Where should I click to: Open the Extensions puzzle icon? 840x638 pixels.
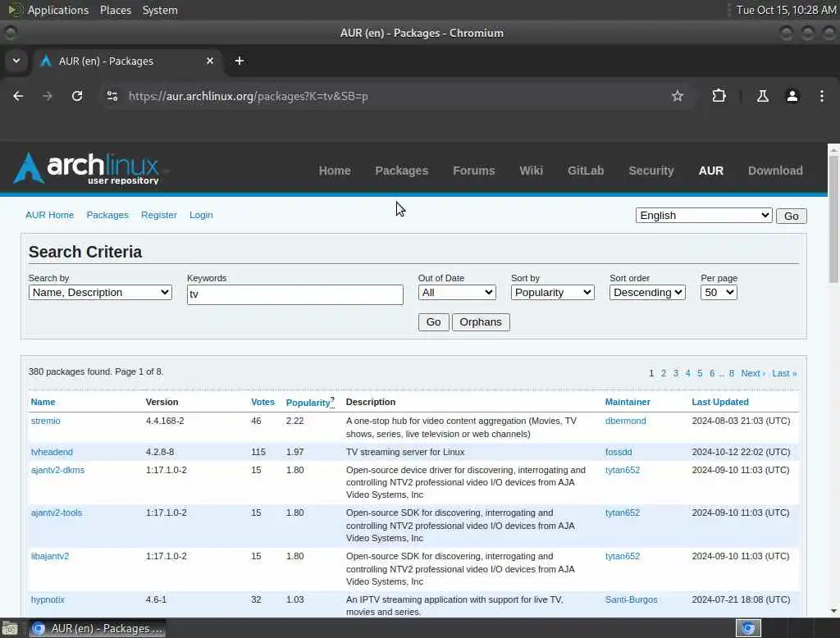click(x=719, y=96)
